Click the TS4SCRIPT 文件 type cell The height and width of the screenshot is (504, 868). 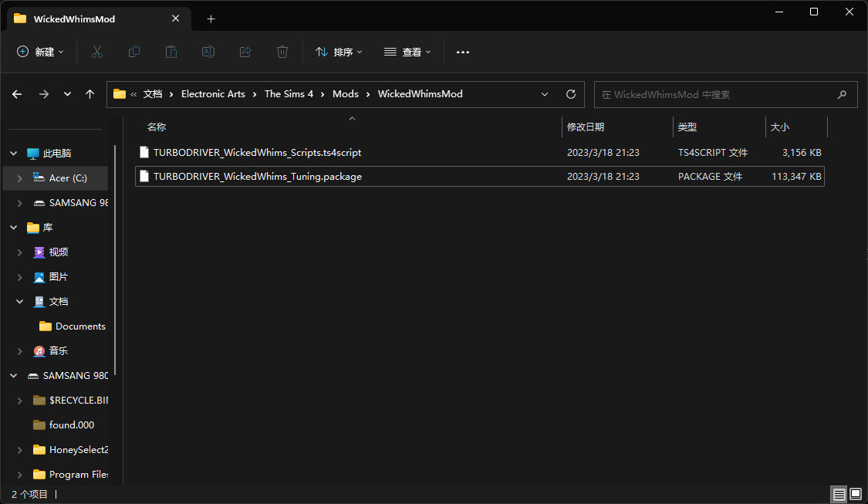pyautogui.click(x=712, y=152)
